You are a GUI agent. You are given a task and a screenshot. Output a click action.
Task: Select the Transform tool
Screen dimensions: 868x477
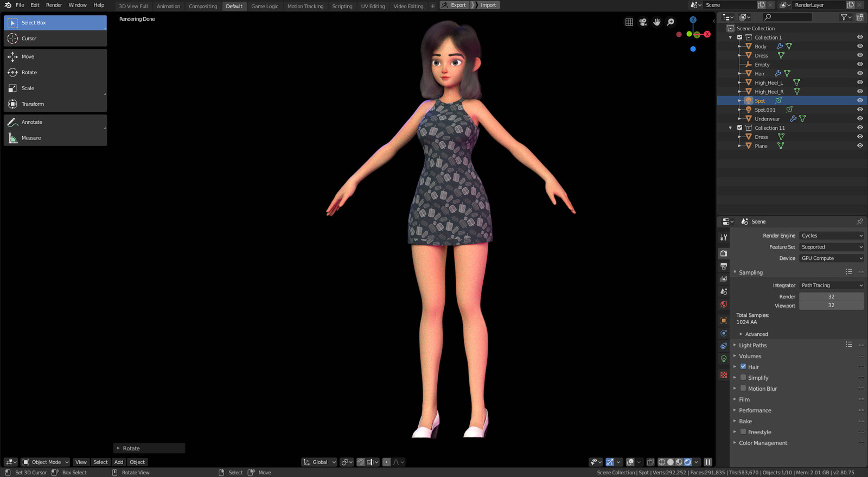(55, 104)
